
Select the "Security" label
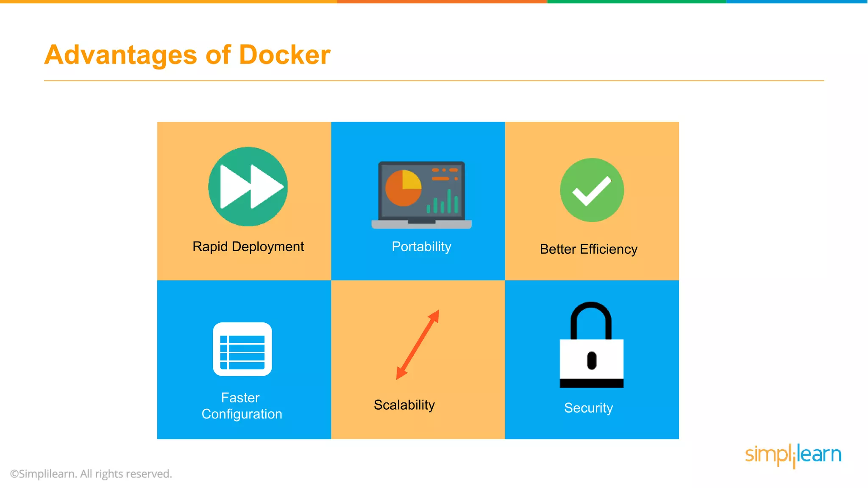tap(588, 408)
